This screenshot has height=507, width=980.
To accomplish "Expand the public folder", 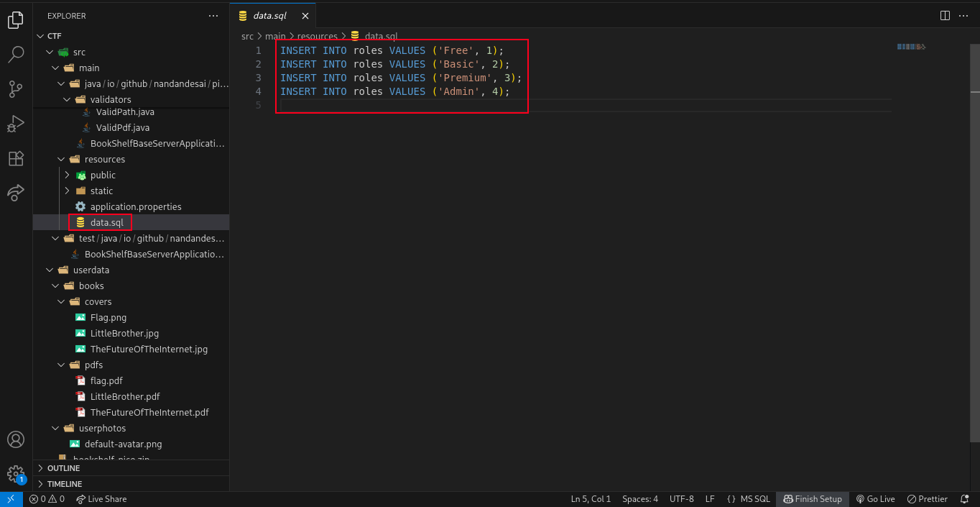I will click(103, 175).
